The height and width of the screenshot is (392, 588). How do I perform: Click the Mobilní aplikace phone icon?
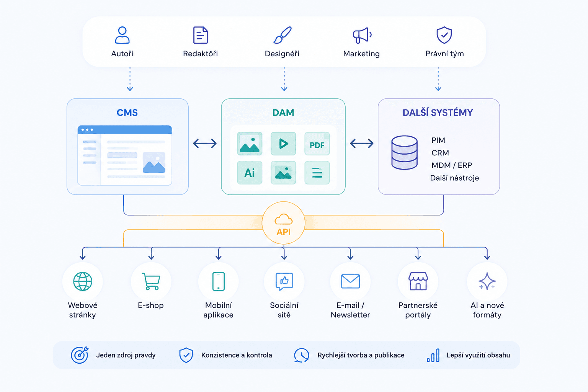point(219,281)
